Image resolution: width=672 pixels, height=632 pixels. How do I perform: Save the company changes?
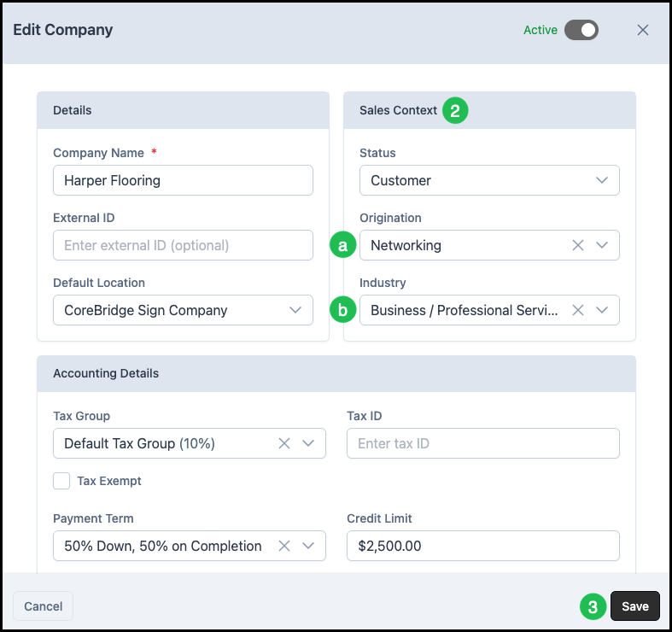[x=634, y=606]
